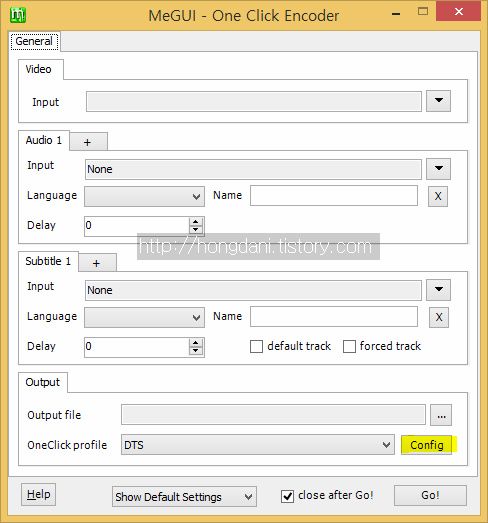Decrease Audio 1 Delay with down arrow
Image resolution: width=488 pixels, height=523 pixels.
[195, 230]
